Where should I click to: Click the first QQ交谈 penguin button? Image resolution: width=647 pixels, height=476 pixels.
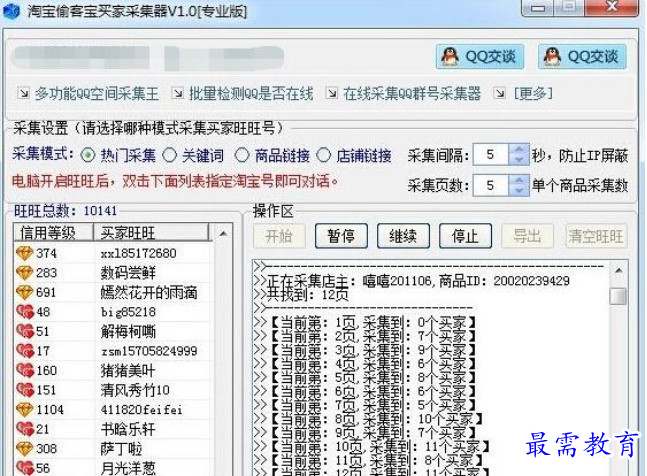pos(480,57)
